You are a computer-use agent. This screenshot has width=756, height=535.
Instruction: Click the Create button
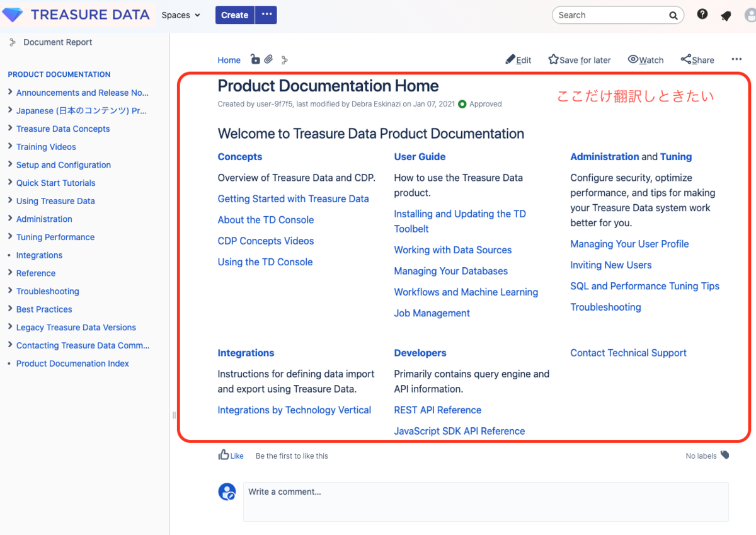coord(234,14)
